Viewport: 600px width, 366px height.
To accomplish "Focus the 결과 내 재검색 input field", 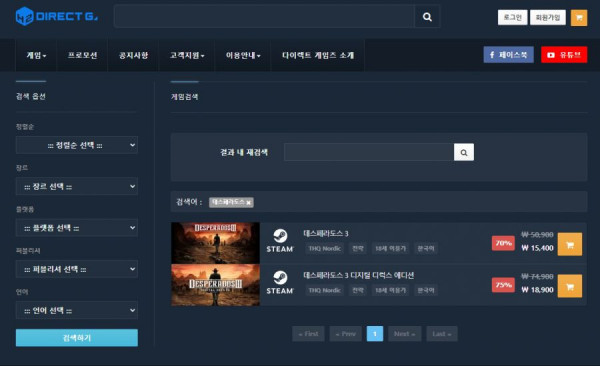I will click(369, 152).
